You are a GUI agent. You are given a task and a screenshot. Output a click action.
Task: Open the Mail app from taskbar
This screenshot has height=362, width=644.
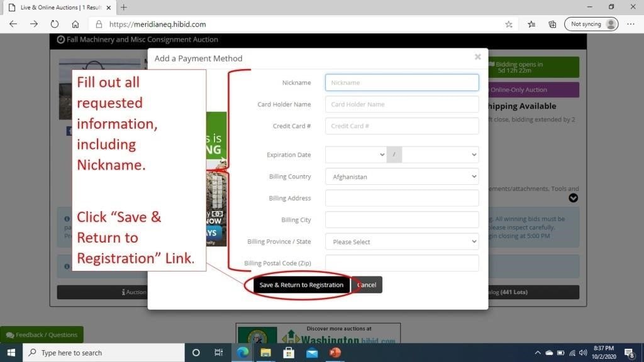(312, 353)
